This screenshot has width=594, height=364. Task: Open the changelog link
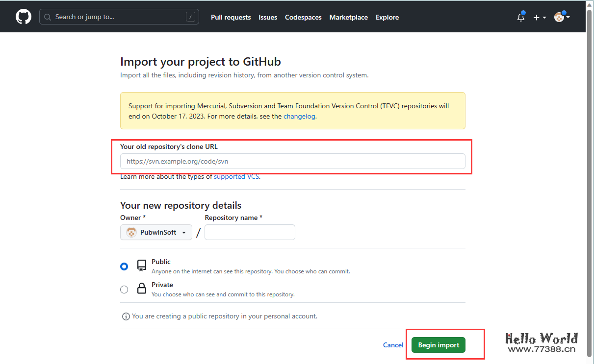299,117
